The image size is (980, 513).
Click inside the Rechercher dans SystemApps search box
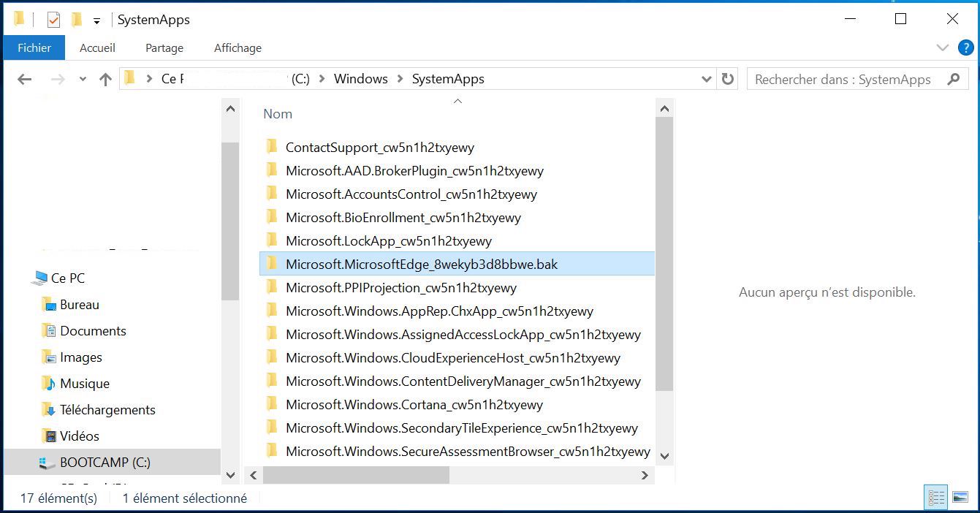840,78
